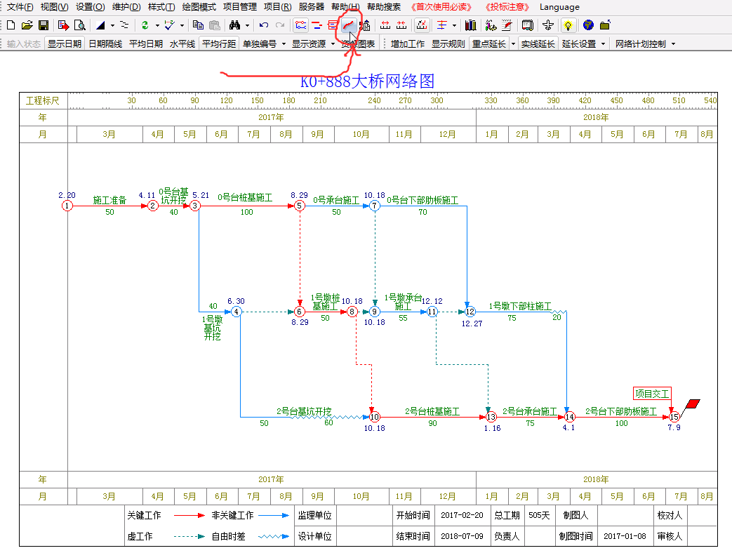732x560 pixels.
Task: Click the colorful figures resource icon
Action: coord(491,25)
